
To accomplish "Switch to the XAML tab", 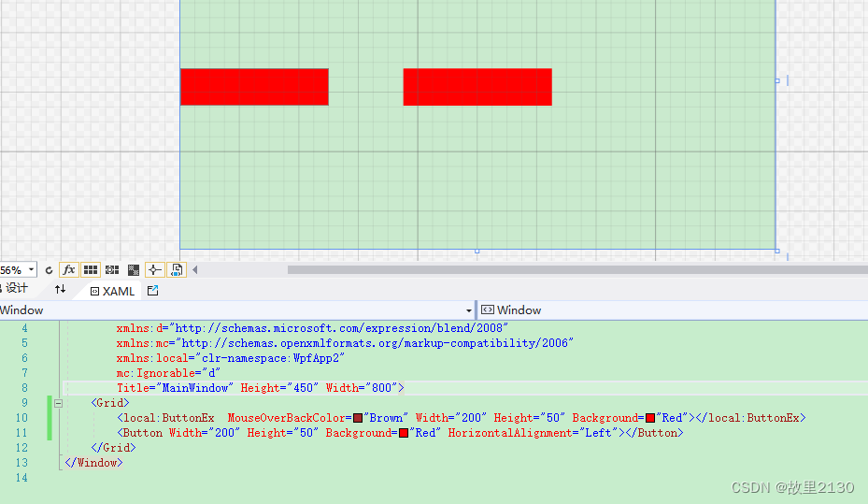I will (113, 291).
